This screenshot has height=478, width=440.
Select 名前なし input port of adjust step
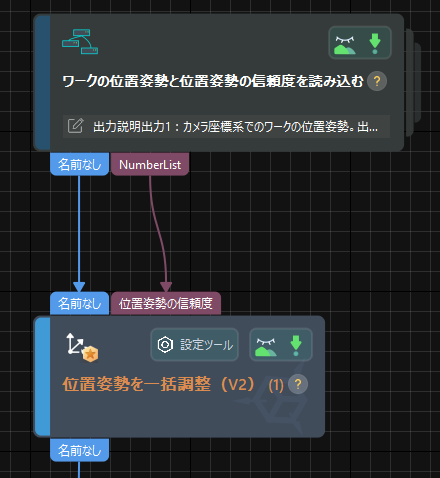(x=79, y=303)
